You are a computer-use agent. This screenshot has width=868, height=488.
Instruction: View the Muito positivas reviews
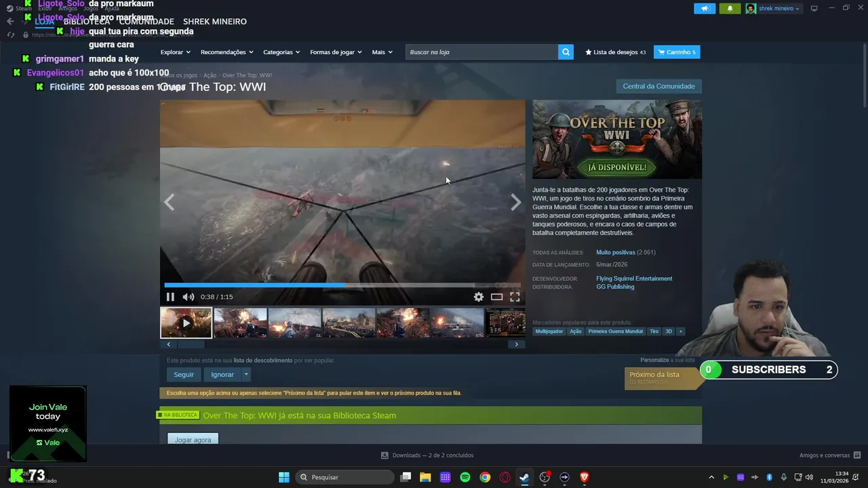pyautogui.click(x=616, y=252)
